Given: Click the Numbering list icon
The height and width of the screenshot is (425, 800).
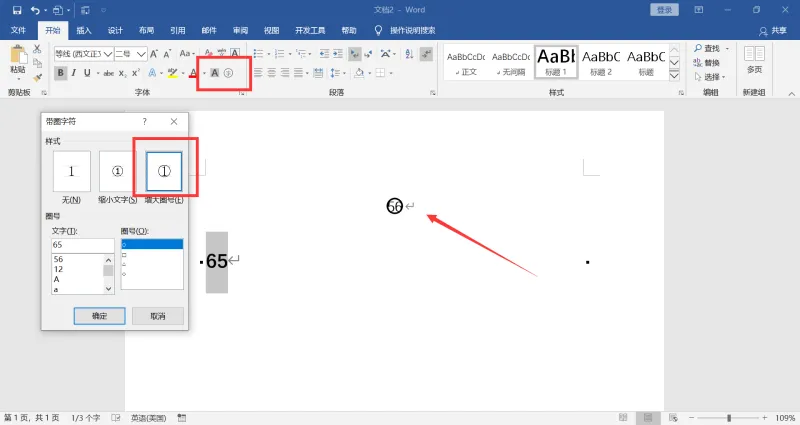Looking at the screenshot, I should (279, 54).
